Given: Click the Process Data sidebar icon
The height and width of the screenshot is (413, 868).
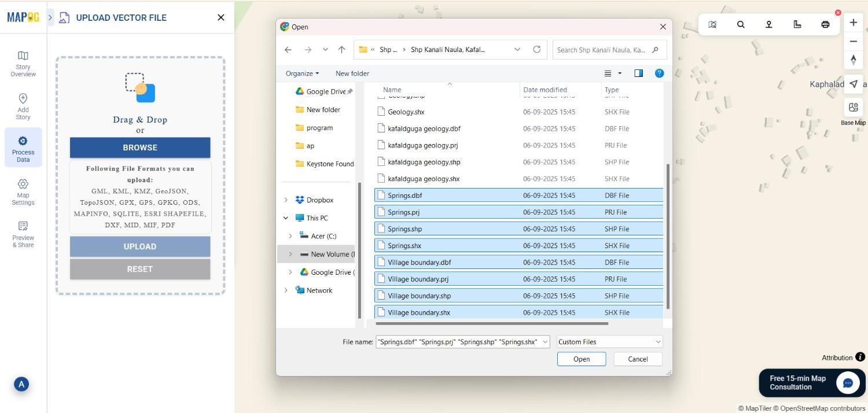Looking at the screenshot, I should click(23, 147).
